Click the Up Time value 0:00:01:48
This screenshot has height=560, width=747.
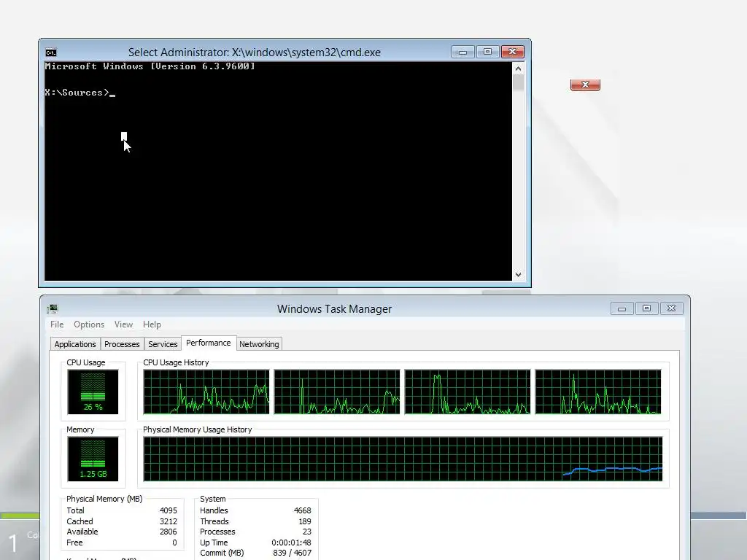point(291,542)
